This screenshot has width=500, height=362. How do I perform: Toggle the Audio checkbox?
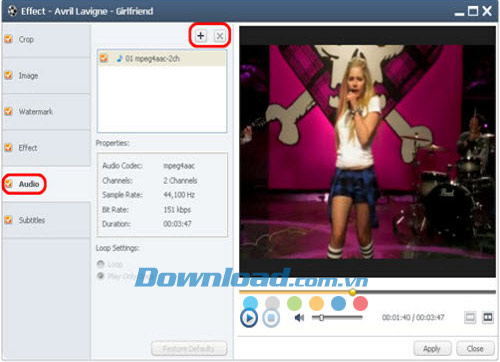click(8, 184)
